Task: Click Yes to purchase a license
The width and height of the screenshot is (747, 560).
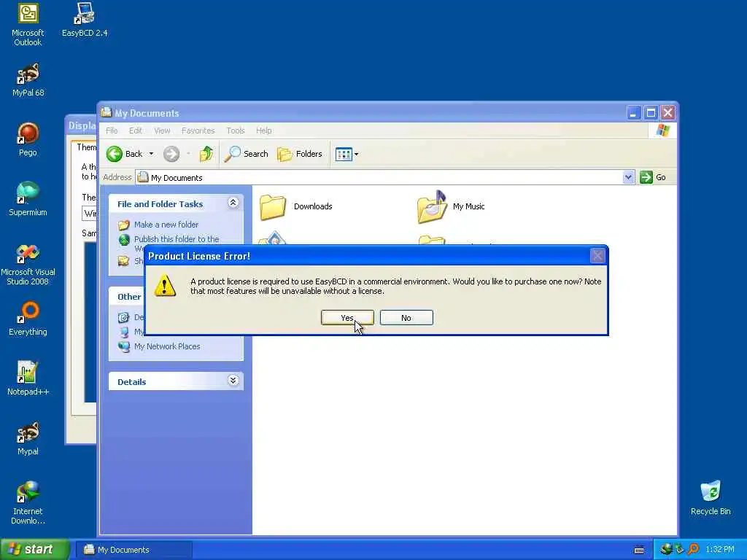Action: click(x=347, y=318)
